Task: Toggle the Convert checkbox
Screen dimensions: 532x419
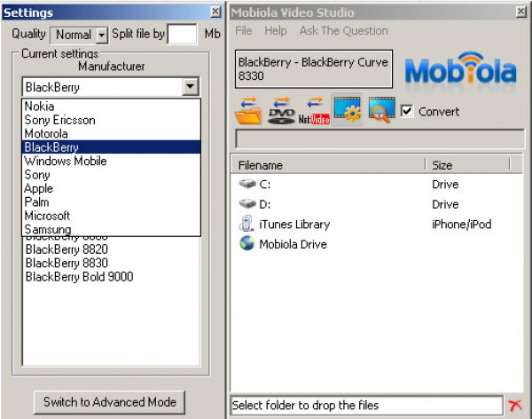Action: coord(407,111)
